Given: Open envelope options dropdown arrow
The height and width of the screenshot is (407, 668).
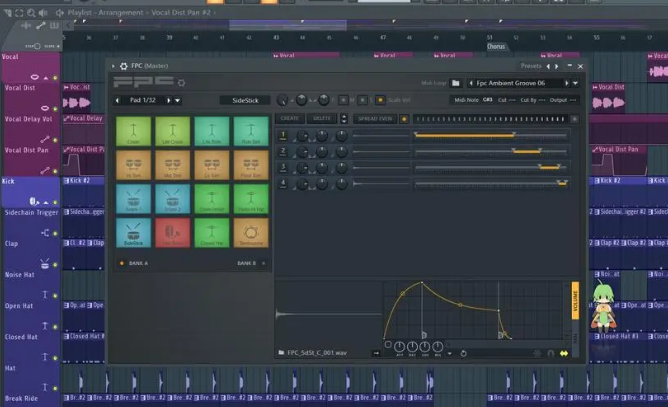Looking at the screenshot, I should tap(449, 354).
